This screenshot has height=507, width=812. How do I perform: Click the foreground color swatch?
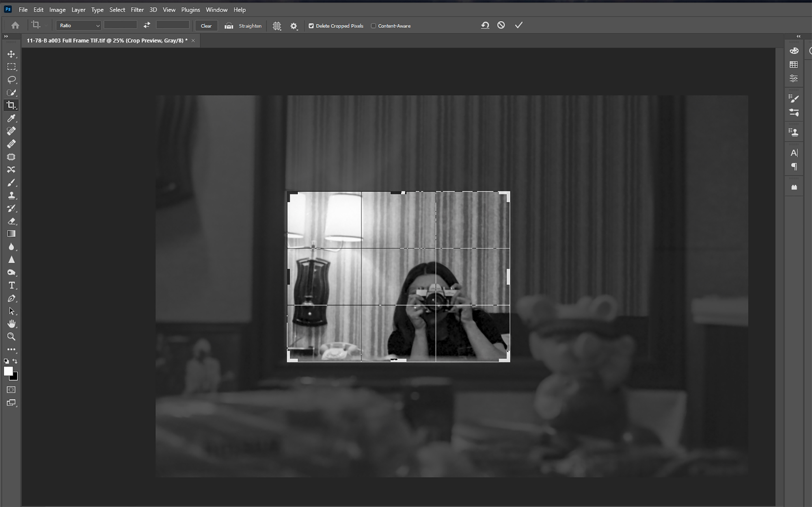pos(8,371)
